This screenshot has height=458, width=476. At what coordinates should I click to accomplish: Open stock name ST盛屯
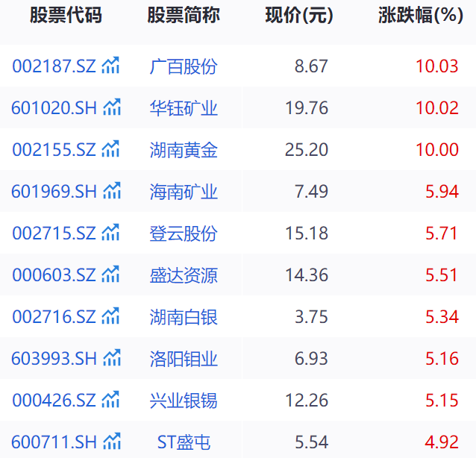pos(184,442)
